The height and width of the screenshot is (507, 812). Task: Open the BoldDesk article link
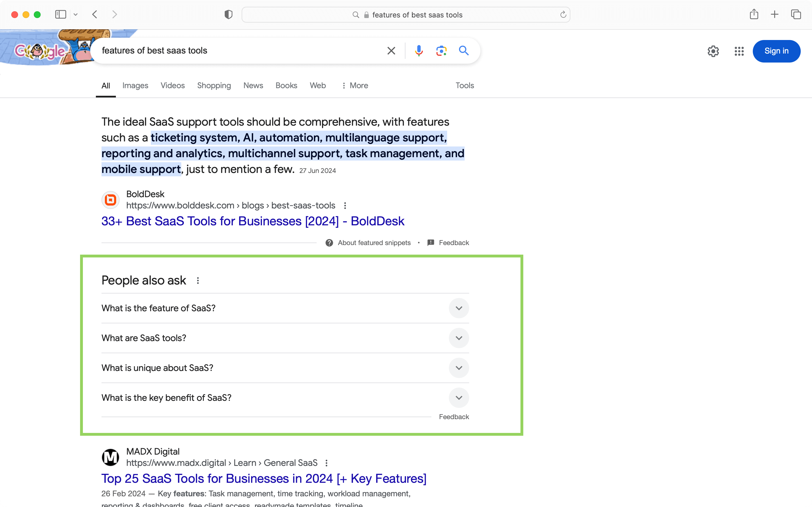pyautogui.click(x=253, y=221)
